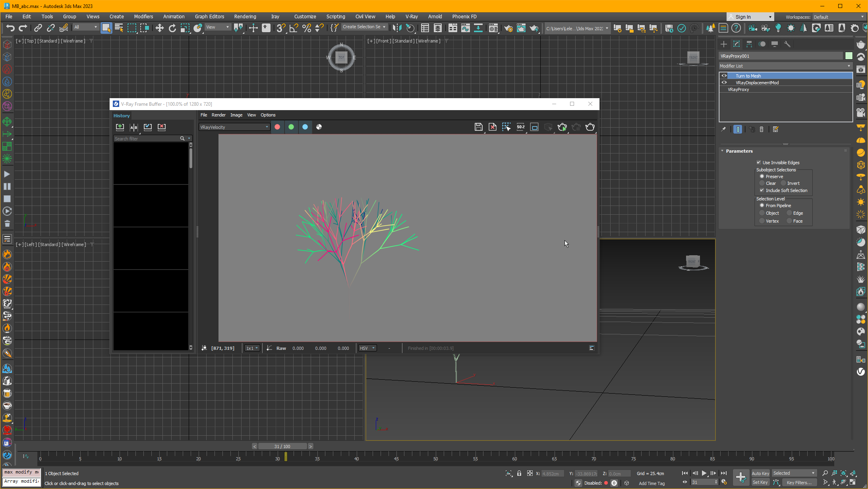868x489 pixels.
Task: Select the Clear radio option
Action: [x=762, y=183]
